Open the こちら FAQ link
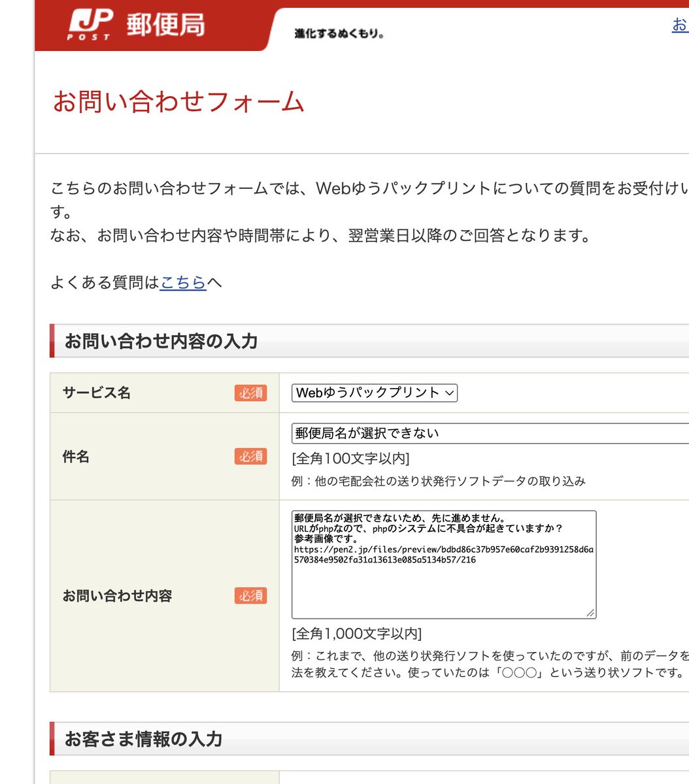 point(183,282)
